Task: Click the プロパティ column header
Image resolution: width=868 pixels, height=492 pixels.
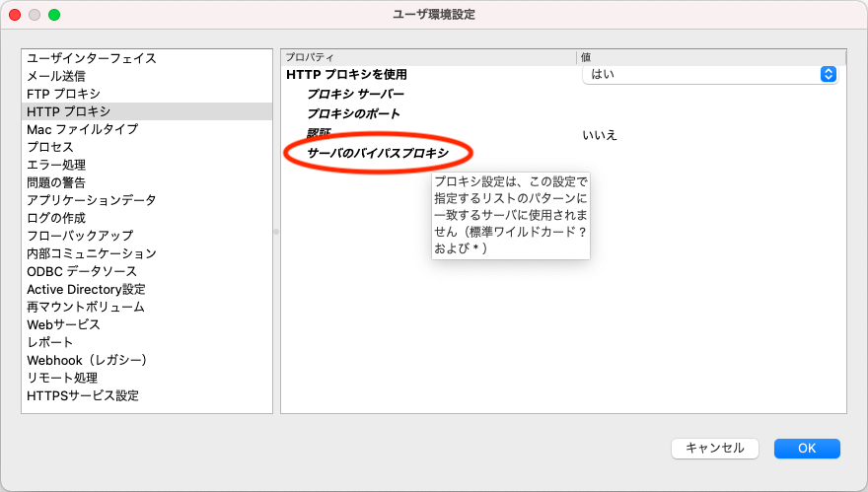Action: coord(428,57)
